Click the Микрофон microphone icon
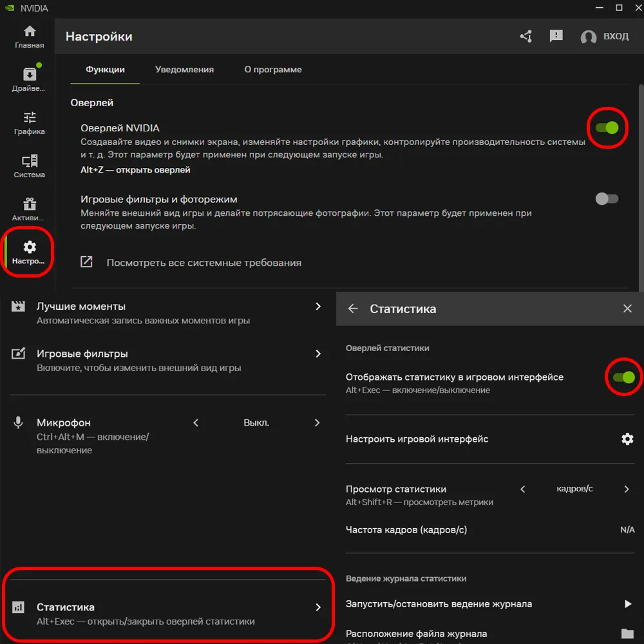 click(x=18, y=422)
